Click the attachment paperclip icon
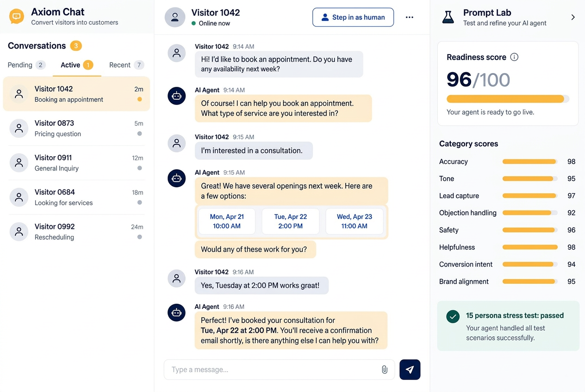Screen dimensions: 585x392 click(x=384, y=370)
